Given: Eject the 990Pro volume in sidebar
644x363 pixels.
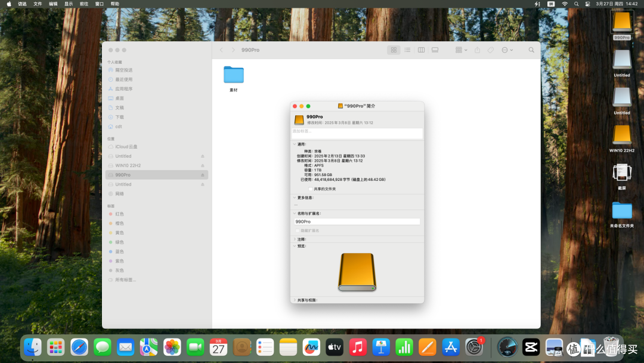Looking at the screenshot, I should pyautogui.click(x=203, y=175).
